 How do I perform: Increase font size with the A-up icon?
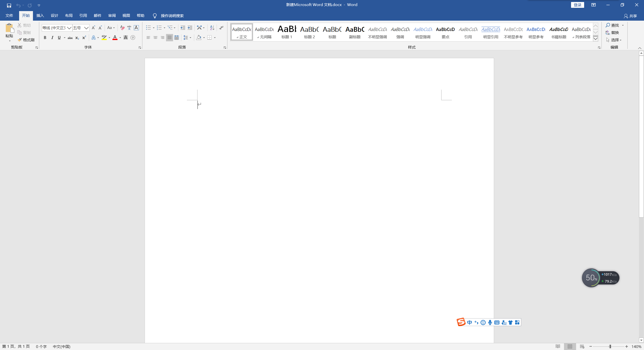93,28
